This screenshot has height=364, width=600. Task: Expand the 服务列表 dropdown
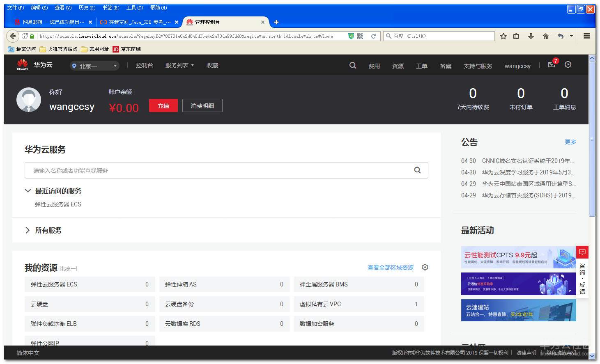click(179, 65)
